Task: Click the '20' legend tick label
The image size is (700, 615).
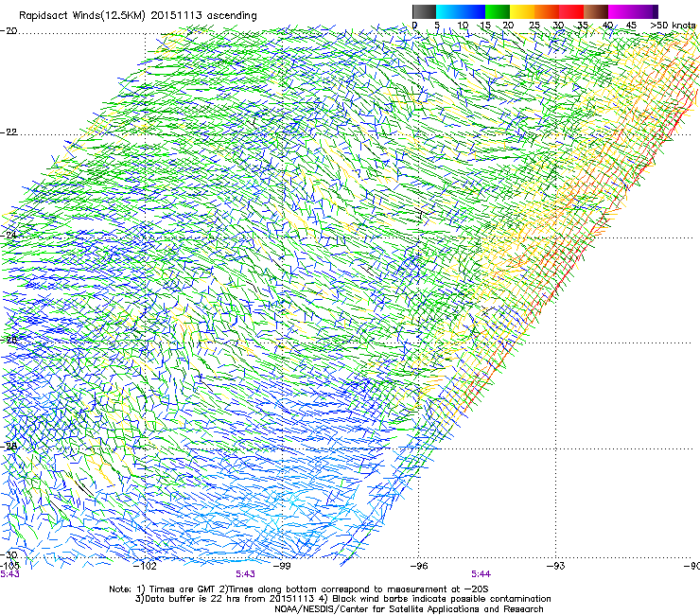Action: pos(509,26)
